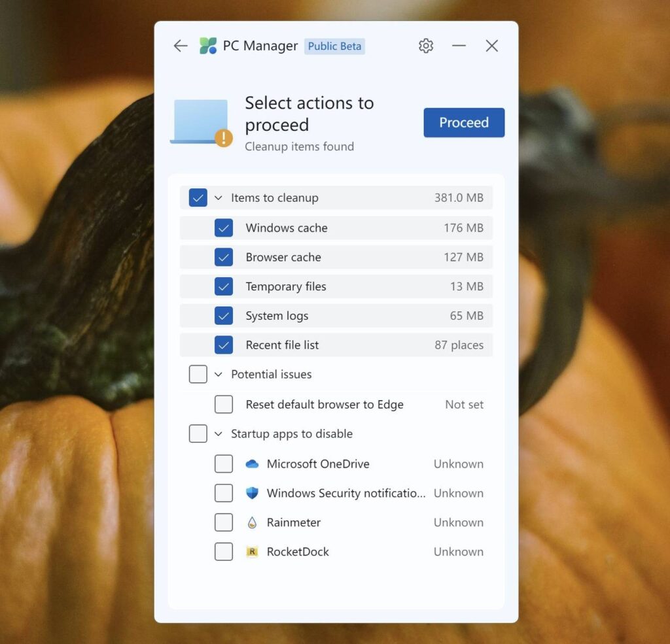Collapse the Items to cleanup chevron

pos(219,197)
